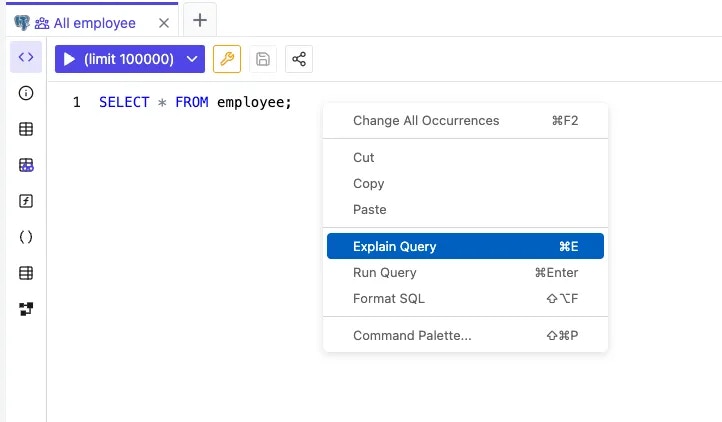Run the query with limit 100000
The height and width of the screenshot is (422, 722).
coord(119,59)
